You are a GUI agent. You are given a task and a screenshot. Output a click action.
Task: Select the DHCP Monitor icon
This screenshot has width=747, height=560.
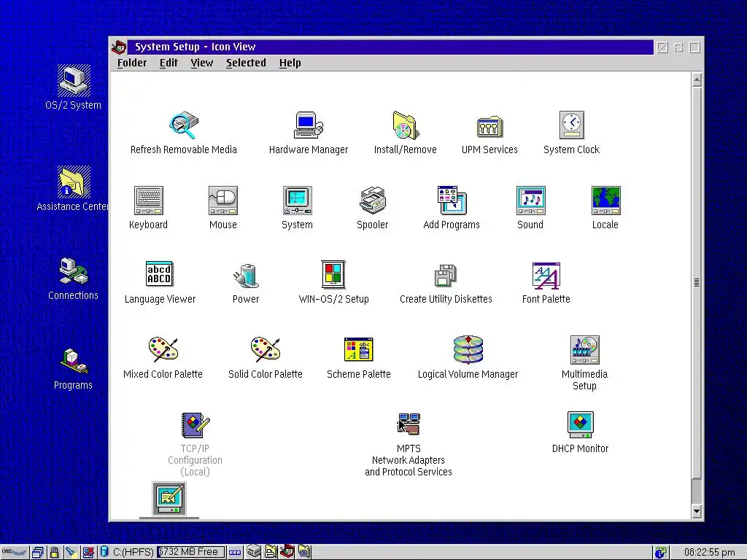(580, 424)
